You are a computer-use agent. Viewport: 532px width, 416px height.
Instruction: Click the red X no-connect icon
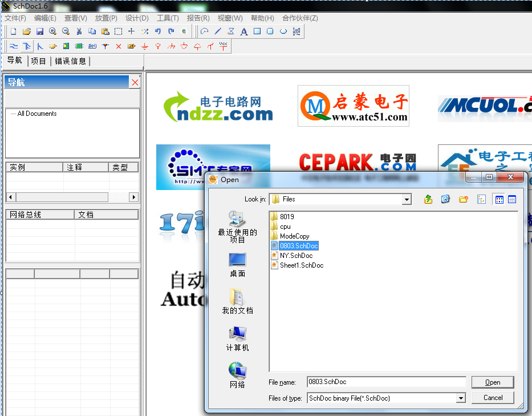pos(119,46)
